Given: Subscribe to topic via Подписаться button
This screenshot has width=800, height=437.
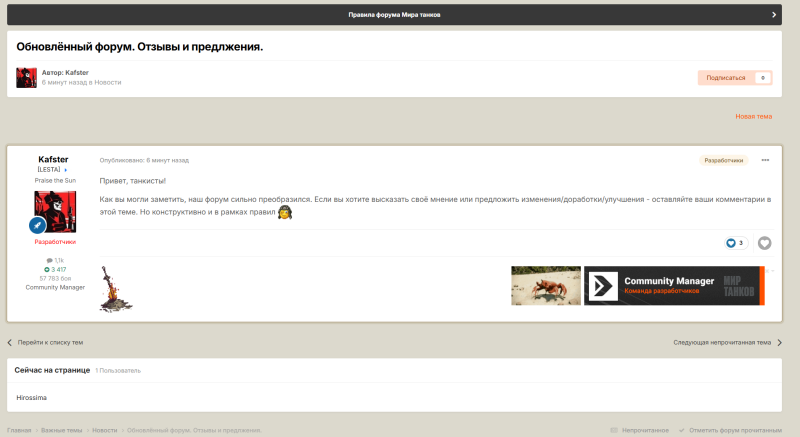Looking at the screenshot, I should pyautogui.click(x=726, y=78).
